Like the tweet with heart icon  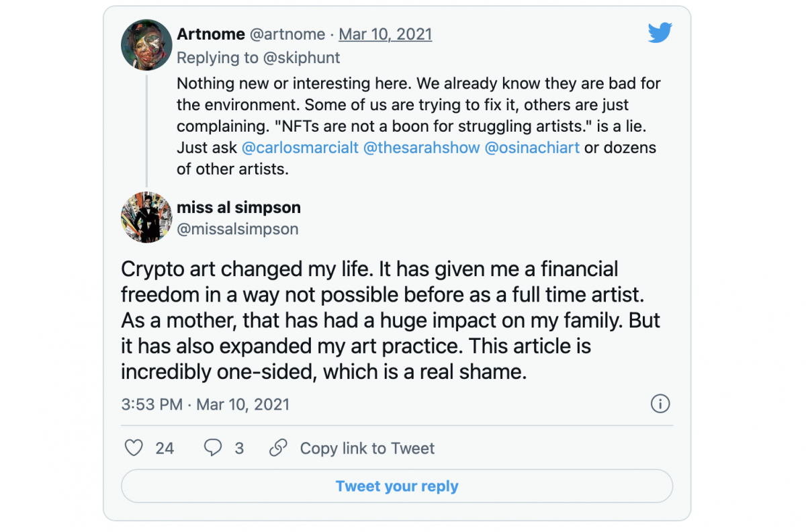coord(134,448)
